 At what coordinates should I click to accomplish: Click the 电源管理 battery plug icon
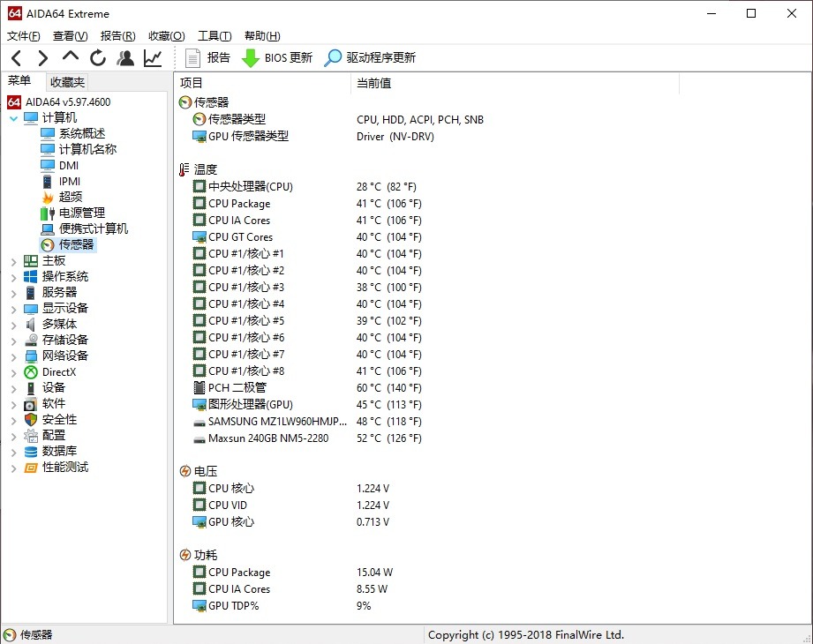(x=48, y=213)
